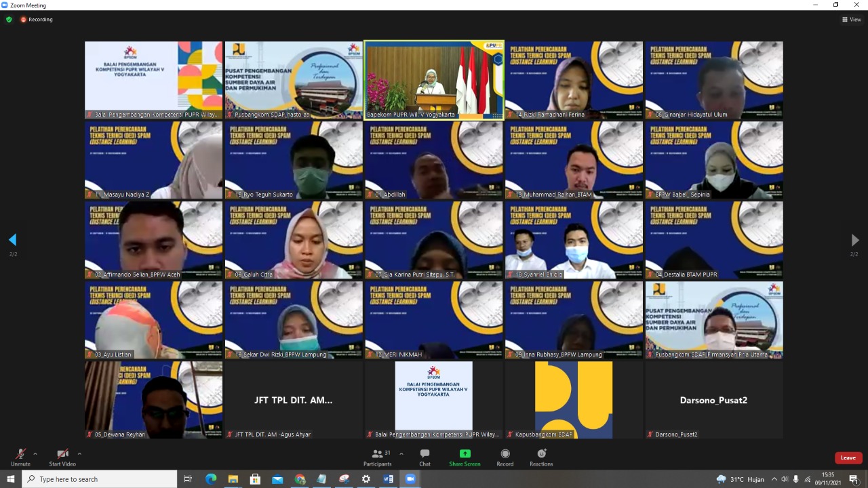Screen dimensions: 868x488
Task: Select 05_Dewana Reyhan video tile
Action: point(153,400)
